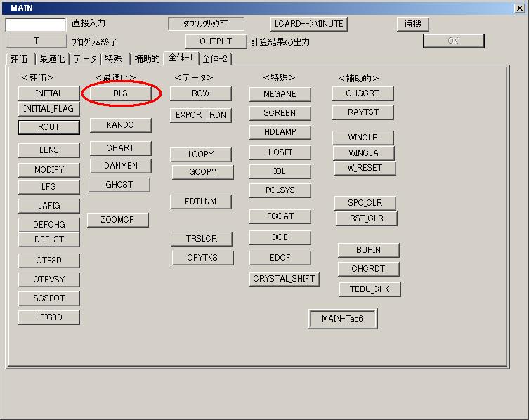Select the 全体-1 tab
529x420 pixels.
click(x=181, y=58)
